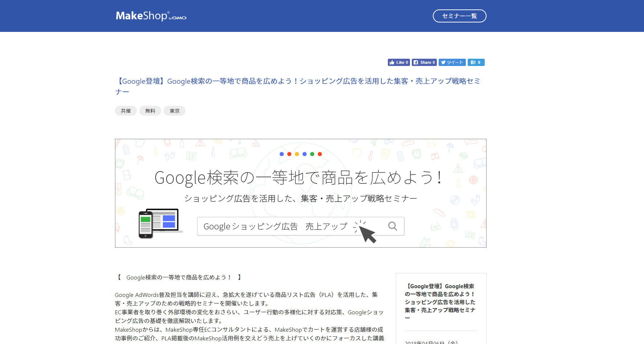
Task: Click paragraph starting Google AdWords普及担当を講師に迎え
Action: (x=246, y=299)
